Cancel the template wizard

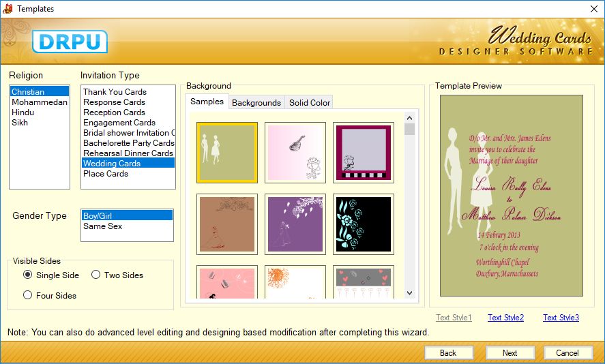click(568, 353)
